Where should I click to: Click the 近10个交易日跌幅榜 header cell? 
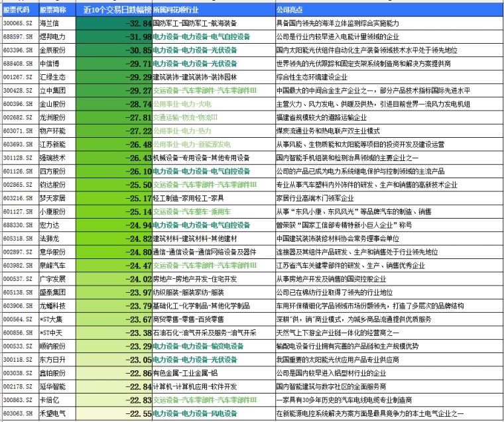pyautogui.click(x=114, y=10)
